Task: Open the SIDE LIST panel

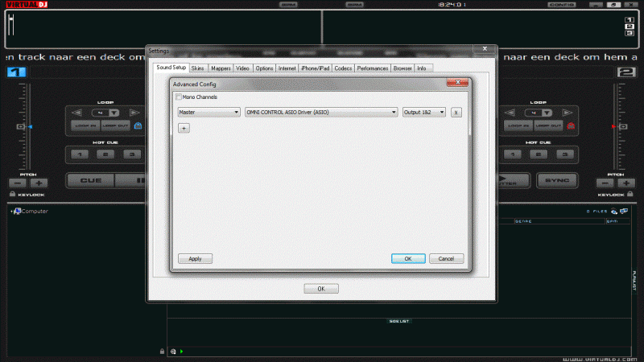Action: click(398, 321)
